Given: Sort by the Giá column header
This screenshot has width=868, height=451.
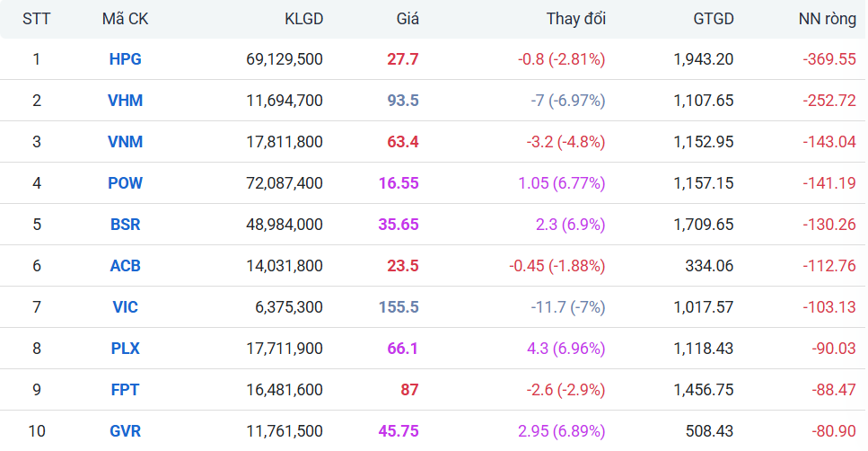Looking at the screenshot, I should coord(408,19).
